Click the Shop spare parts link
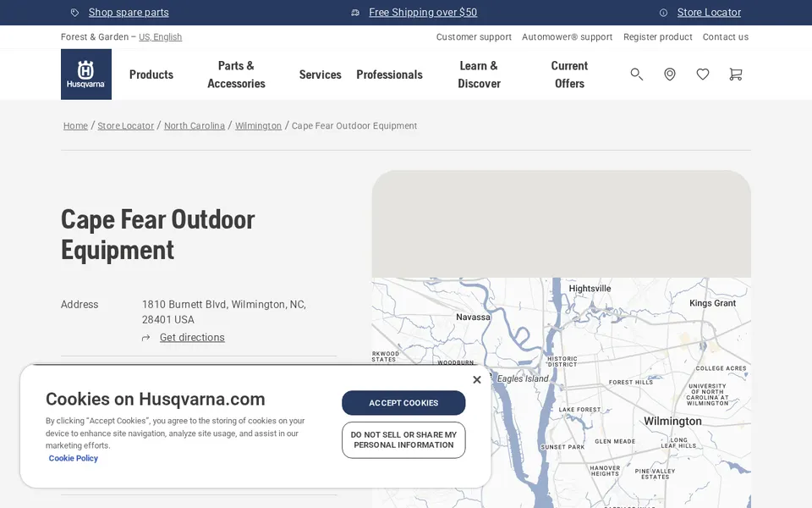 (x=129, y=13)
